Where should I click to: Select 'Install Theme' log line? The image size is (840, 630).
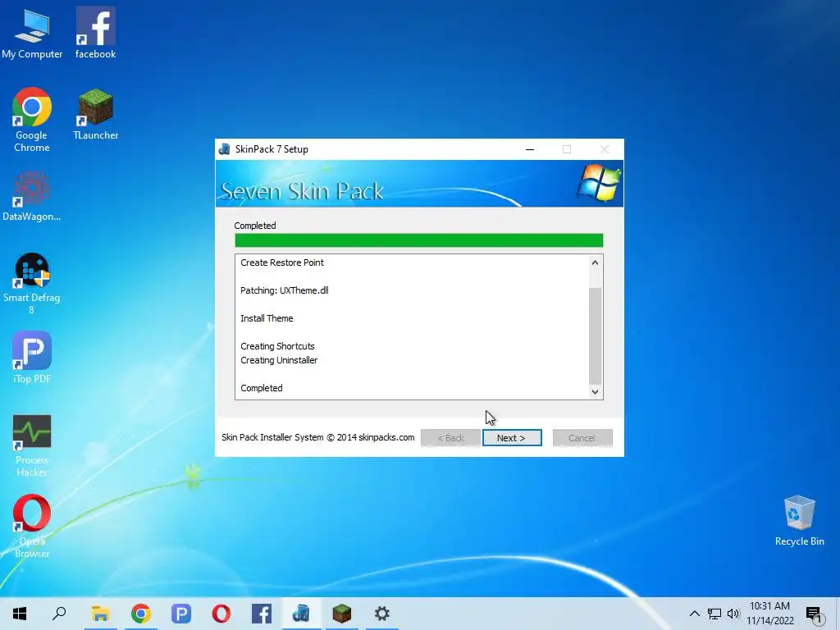267,318
